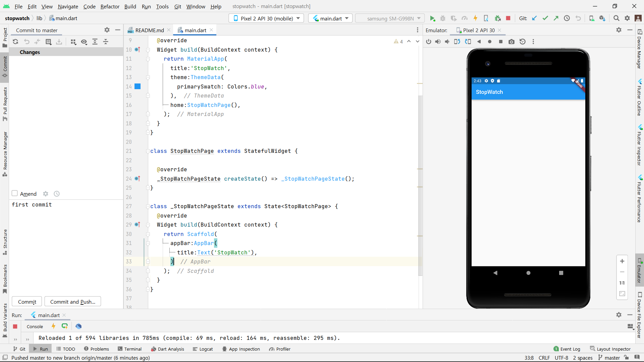Toggle change view options with the eye icon
The image size is (644, 362).
(x=84, y=42)
